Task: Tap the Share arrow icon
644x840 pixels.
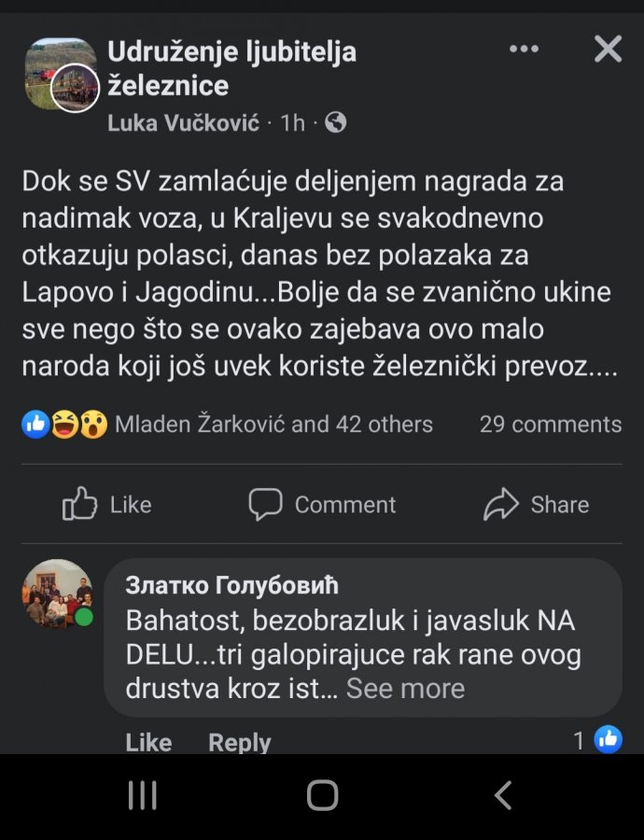Action: click(x=501, y=505)
